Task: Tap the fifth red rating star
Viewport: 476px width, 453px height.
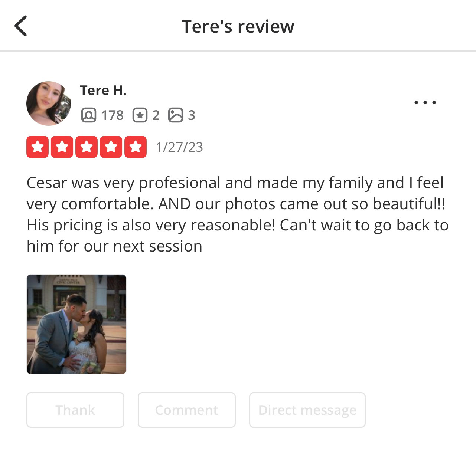Action: click(136, 147)
